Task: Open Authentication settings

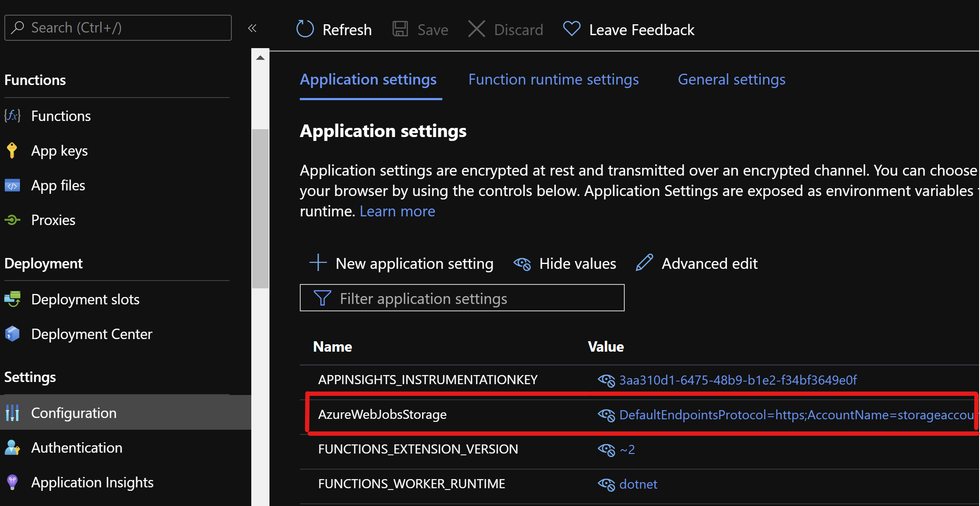Action: [77, 447]
